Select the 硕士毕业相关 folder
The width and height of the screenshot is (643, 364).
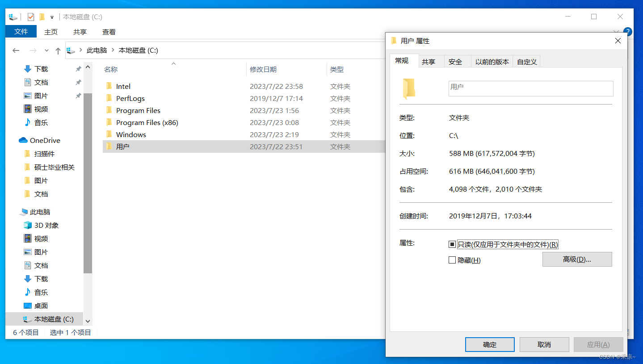pyautogui.click(x=54, y=167)
